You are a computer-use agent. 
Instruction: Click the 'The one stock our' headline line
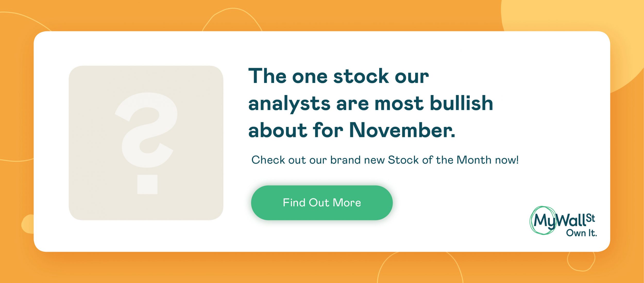pos(338,76)
